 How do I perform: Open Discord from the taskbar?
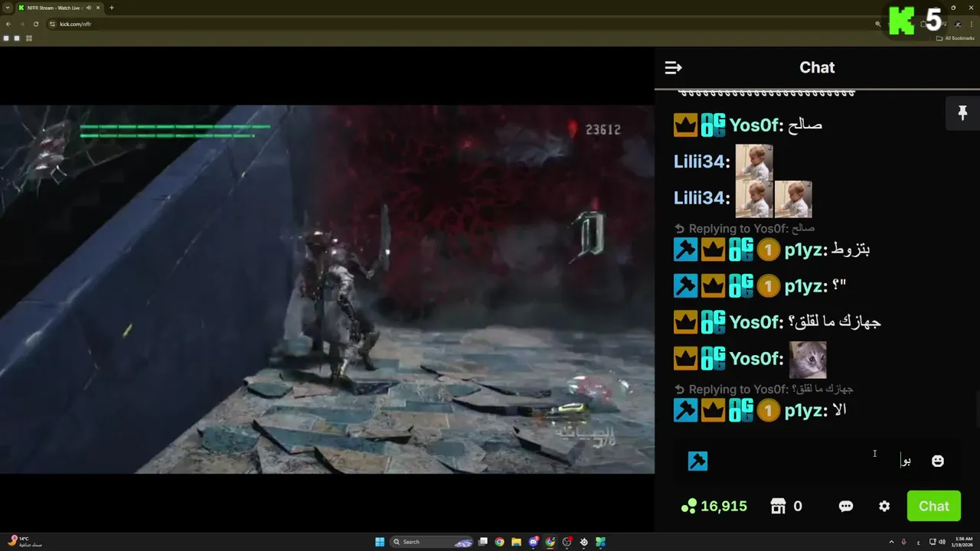(x=534, y=542)
